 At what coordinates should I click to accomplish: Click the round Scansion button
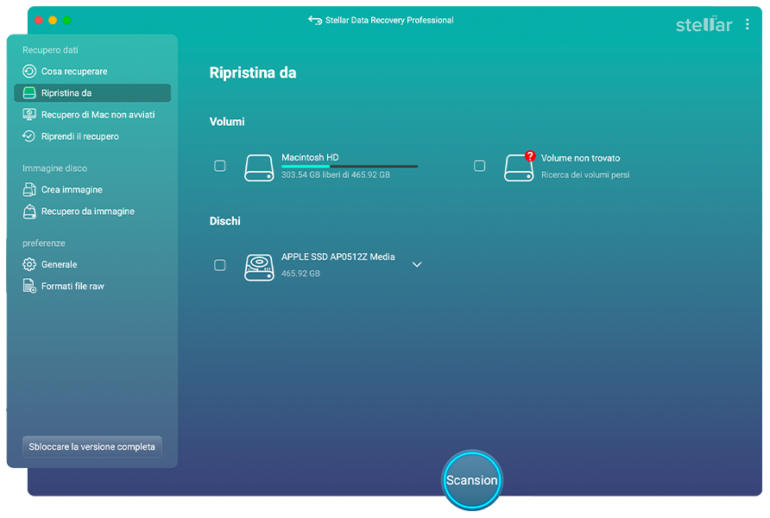472,480
